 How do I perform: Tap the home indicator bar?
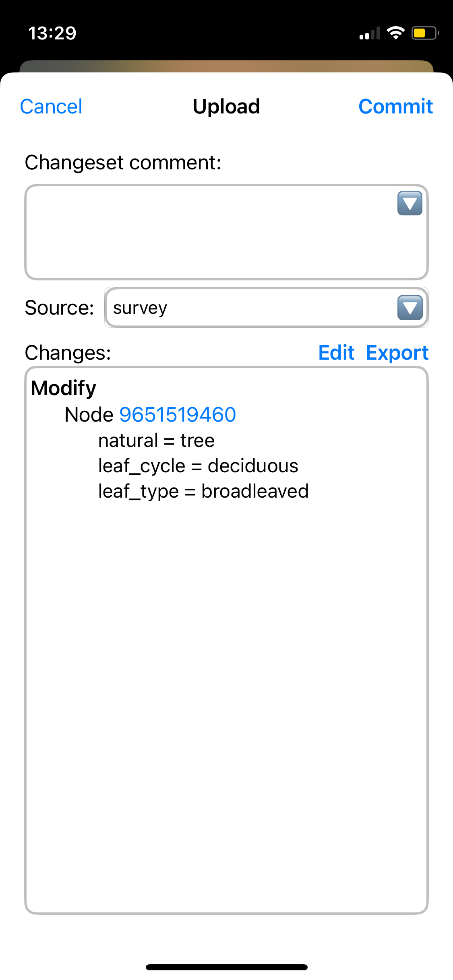pos(227,967)
